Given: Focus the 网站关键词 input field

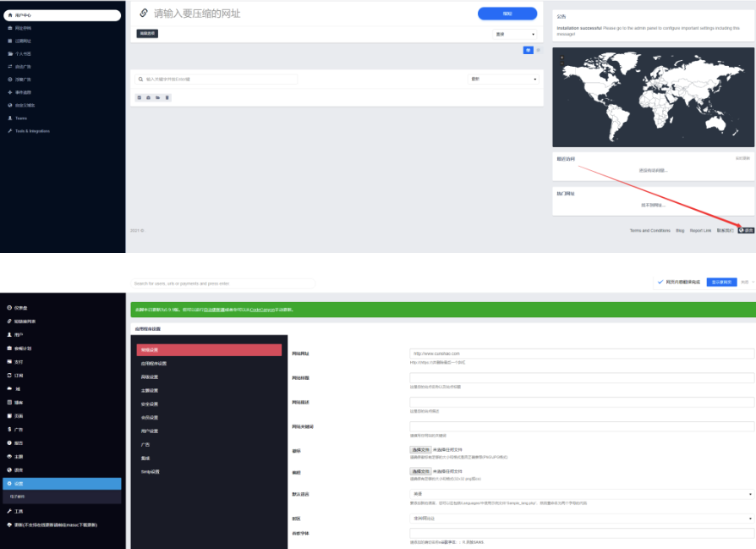Looking at the screenshot, I should (x=582, y=426).
